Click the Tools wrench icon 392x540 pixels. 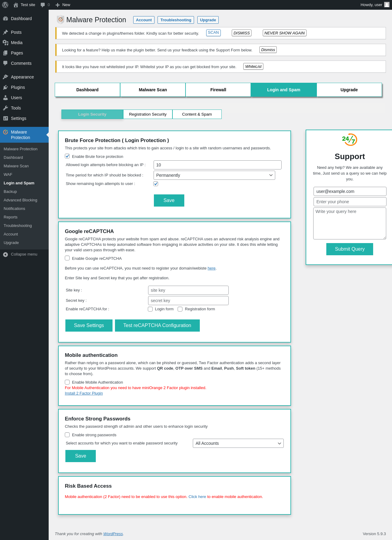5,108
